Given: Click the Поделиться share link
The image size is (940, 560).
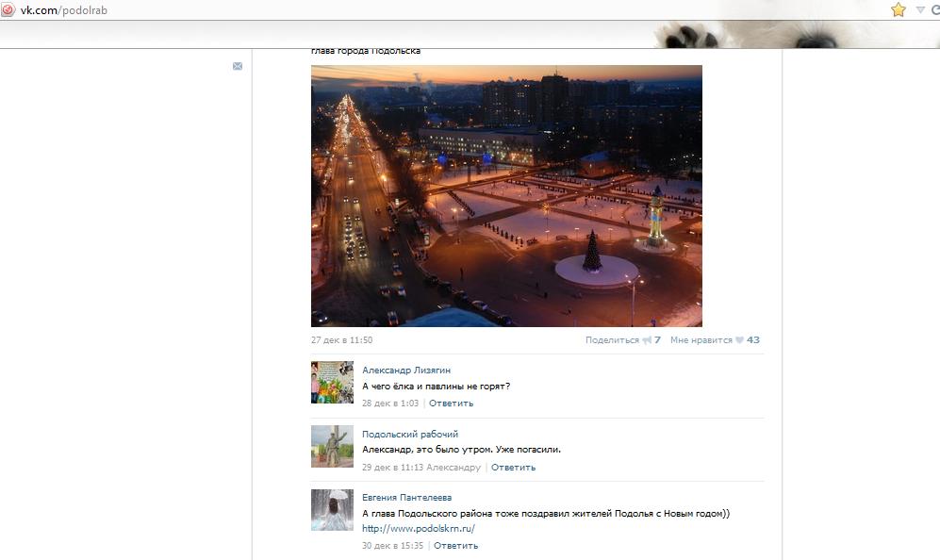Looking at the screenshot, I should coord(612,340).
